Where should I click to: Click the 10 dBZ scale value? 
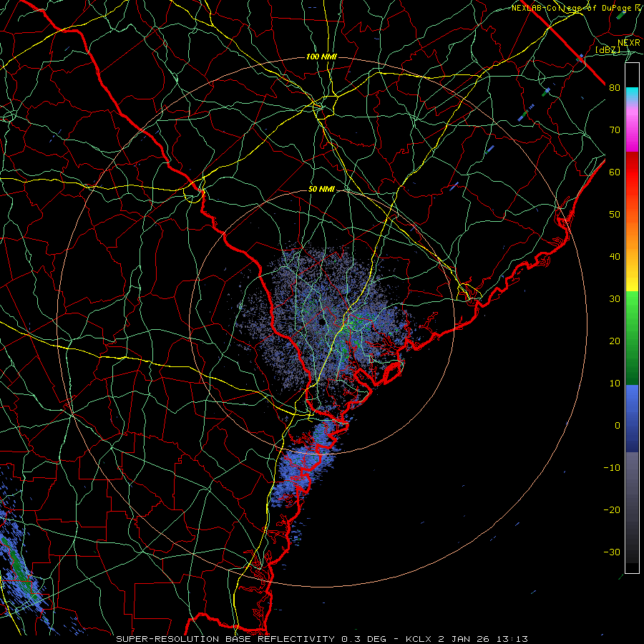tap(615, 384)
